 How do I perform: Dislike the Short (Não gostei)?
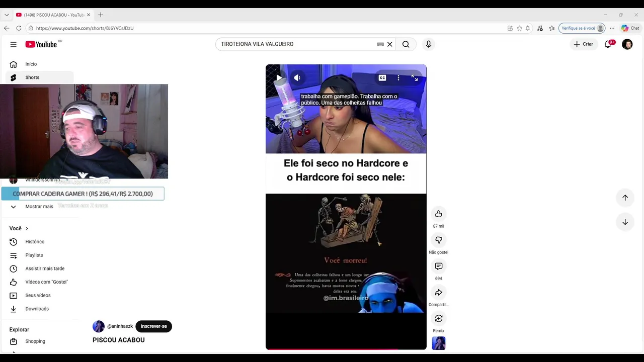pyautogui.click(x=439, y=240)
